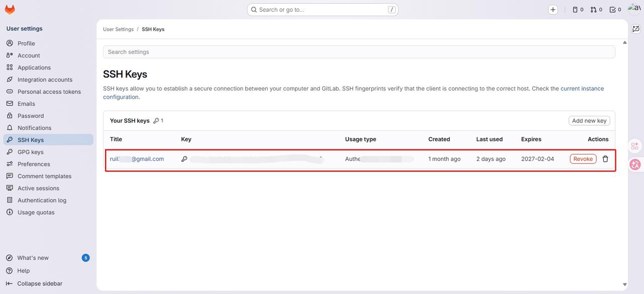Open assigned issues counter icon
Image resolution: width=644 pixels, height=294 pixels.
pos(578,10)
